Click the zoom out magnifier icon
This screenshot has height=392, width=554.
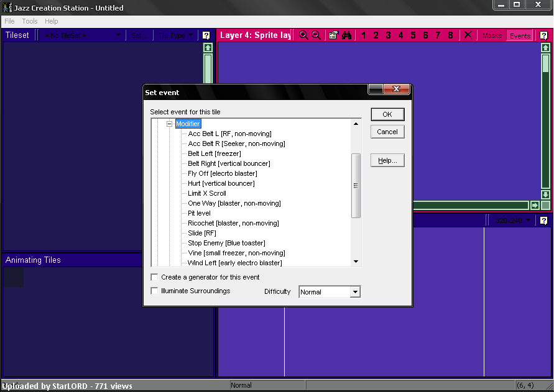click(316, 35)
